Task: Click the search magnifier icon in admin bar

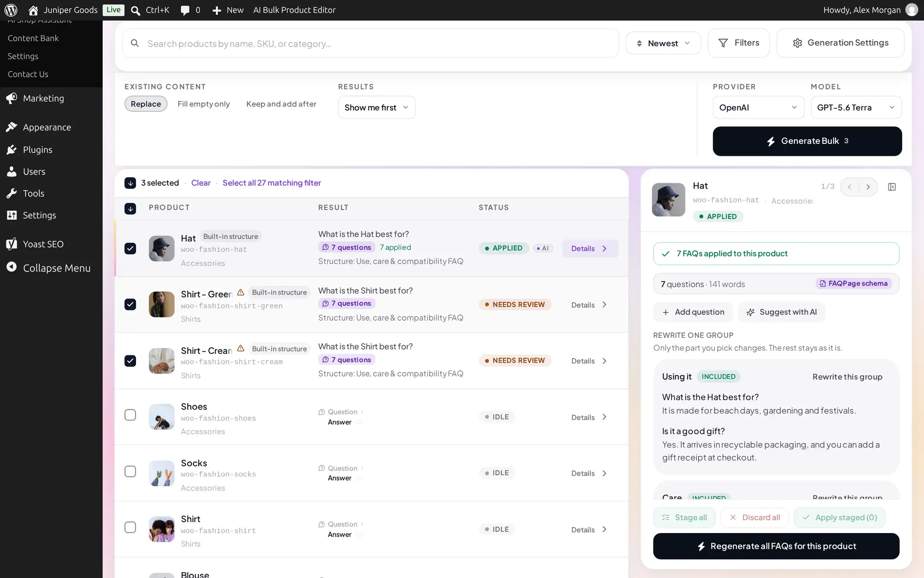Action: (x=136, y=10)
